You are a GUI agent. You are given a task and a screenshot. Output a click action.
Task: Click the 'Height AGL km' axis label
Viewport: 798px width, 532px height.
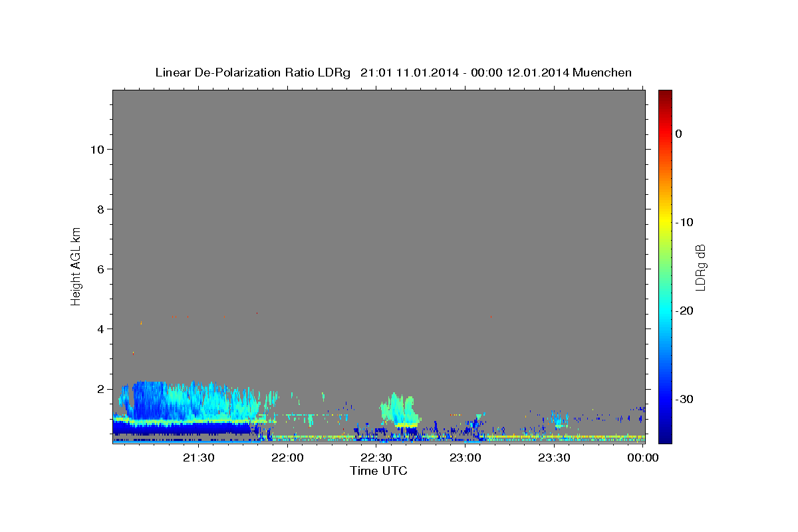pyautogui.click(x=76, y=265)
